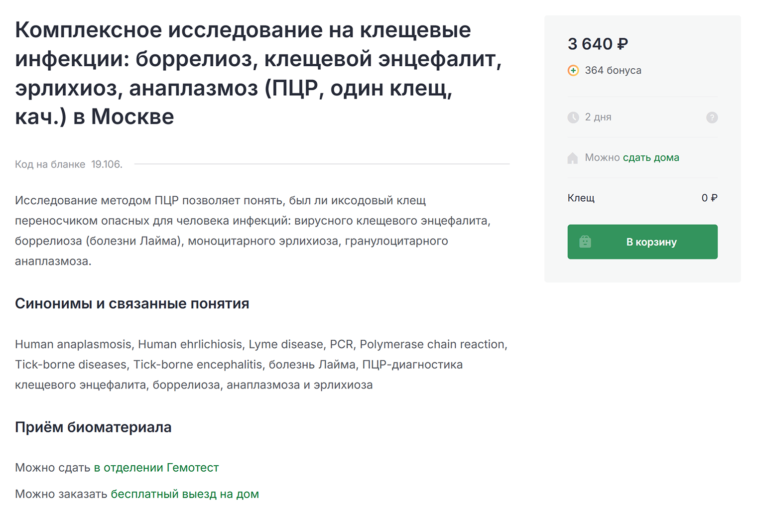Click the Синонимы и связанные понятия heading
Viewport: 757px width, 532px height.
pyautogui.click(x=132, y=303)
